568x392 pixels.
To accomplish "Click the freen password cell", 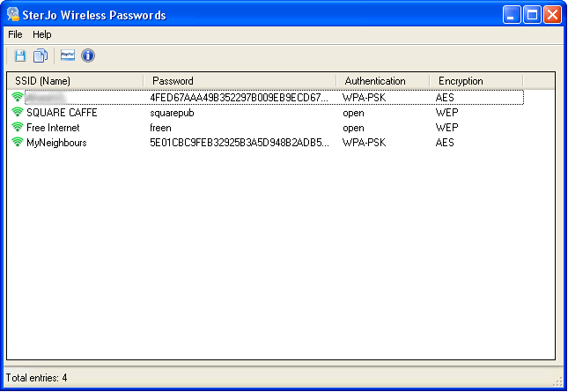I will pos(160,128).
